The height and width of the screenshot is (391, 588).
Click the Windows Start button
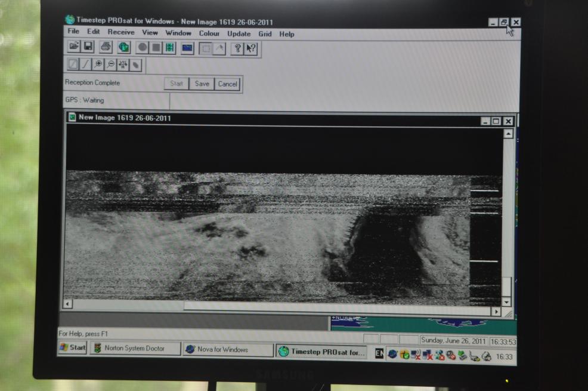click(73, 347)
